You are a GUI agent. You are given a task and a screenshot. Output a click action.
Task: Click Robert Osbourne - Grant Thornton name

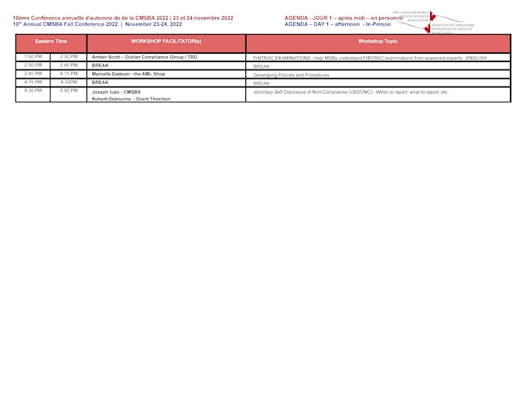pos(131,99)
